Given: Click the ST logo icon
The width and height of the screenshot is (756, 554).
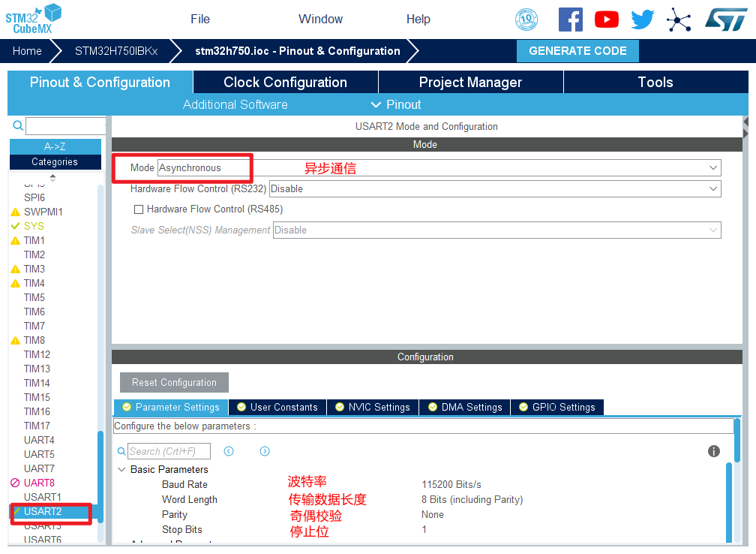Looking at the screenshot, I should pyautogui.click(x=725, y=20).
